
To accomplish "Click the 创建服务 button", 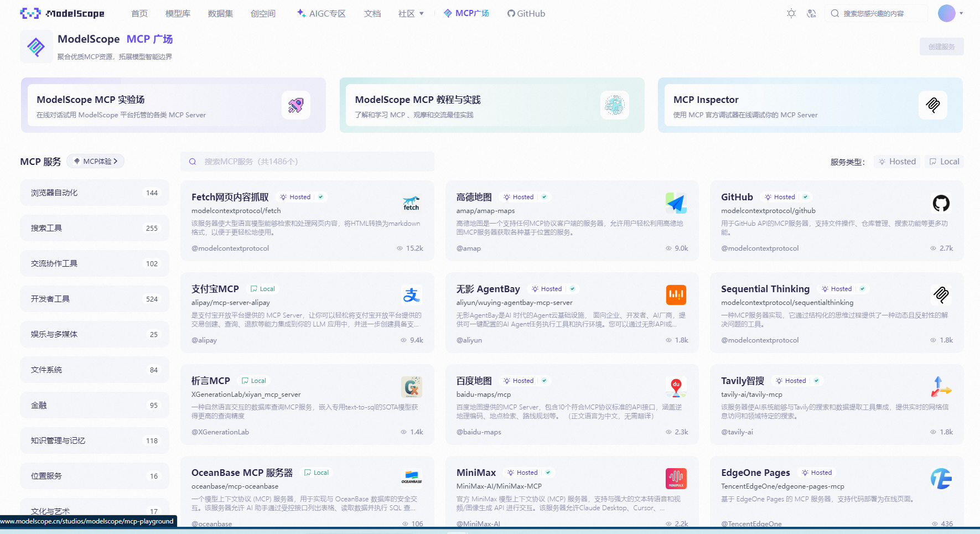I will [942, 46].
